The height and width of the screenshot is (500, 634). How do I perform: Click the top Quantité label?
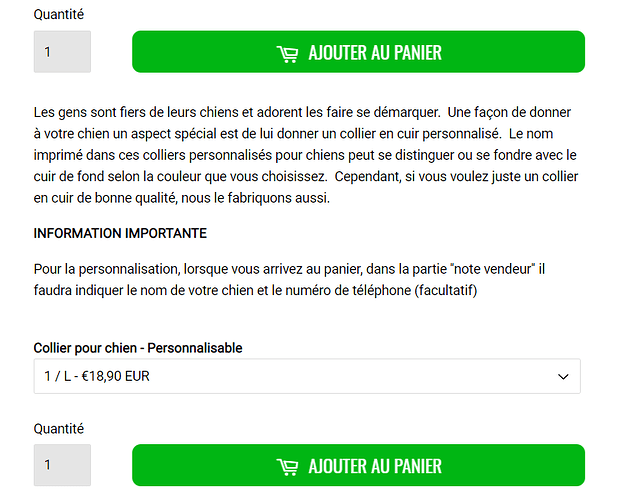click(x=59, y=15)
